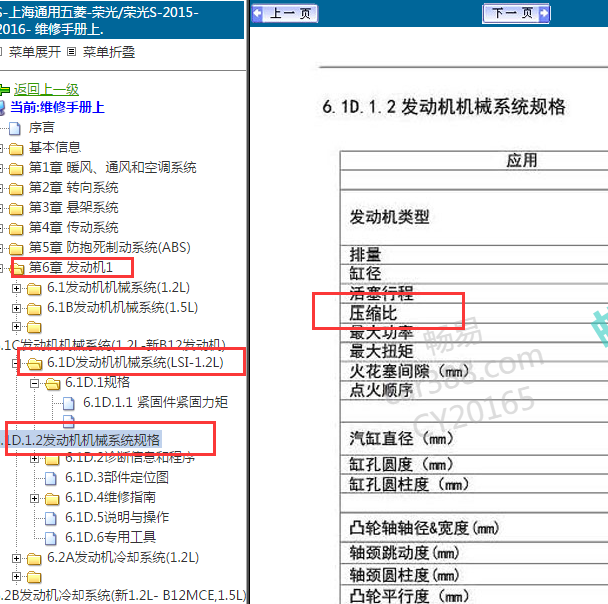Expand the 6.2B发动机冷却系统 node

coord(16,576)
